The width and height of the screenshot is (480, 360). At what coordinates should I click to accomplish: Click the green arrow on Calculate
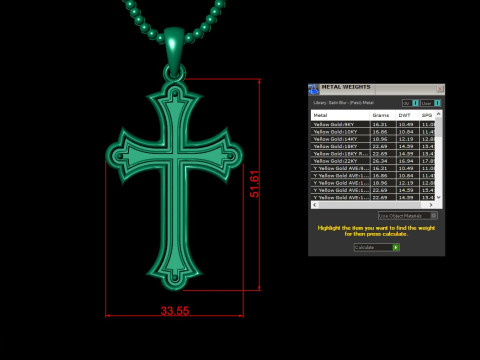[x=396, y=247]
